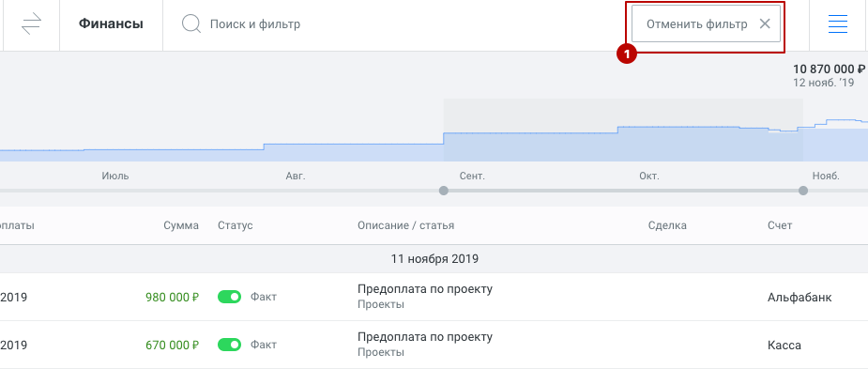This screenshot has width=868, height=369.
Task: Click the red badge numbered 1
Action: [x=627, y=54]
